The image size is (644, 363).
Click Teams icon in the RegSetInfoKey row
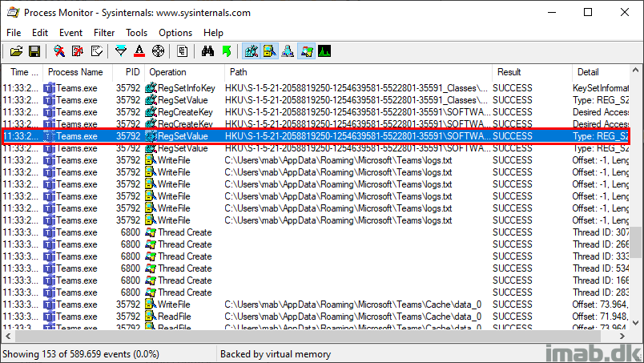[x=50, y=88]
